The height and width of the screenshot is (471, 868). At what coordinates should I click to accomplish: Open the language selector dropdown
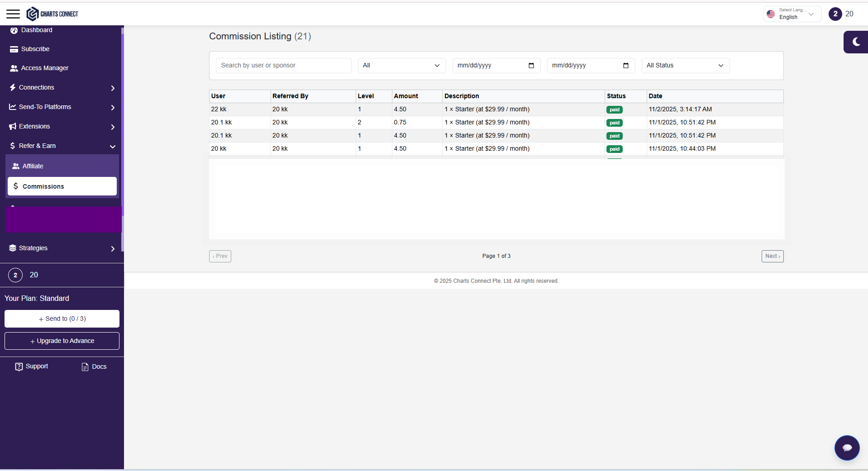pos(792,14)
